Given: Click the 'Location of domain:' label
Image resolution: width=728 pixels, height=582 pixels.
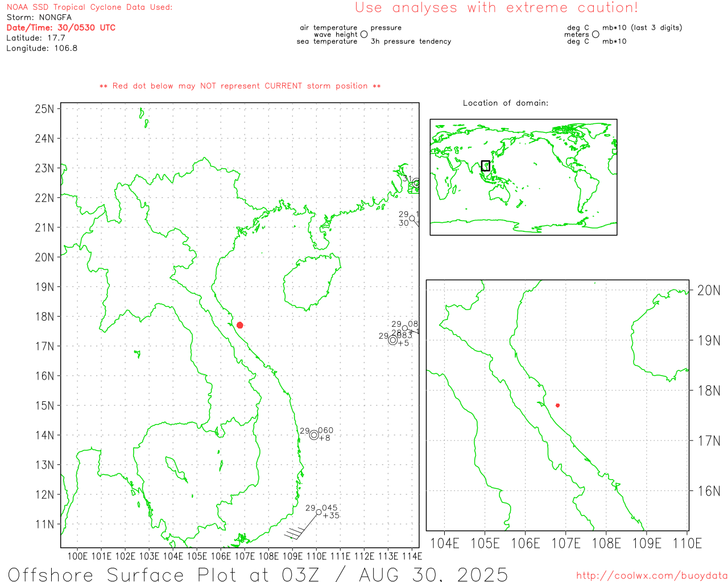Looking at the screenshot, I should tap(506, 103).
